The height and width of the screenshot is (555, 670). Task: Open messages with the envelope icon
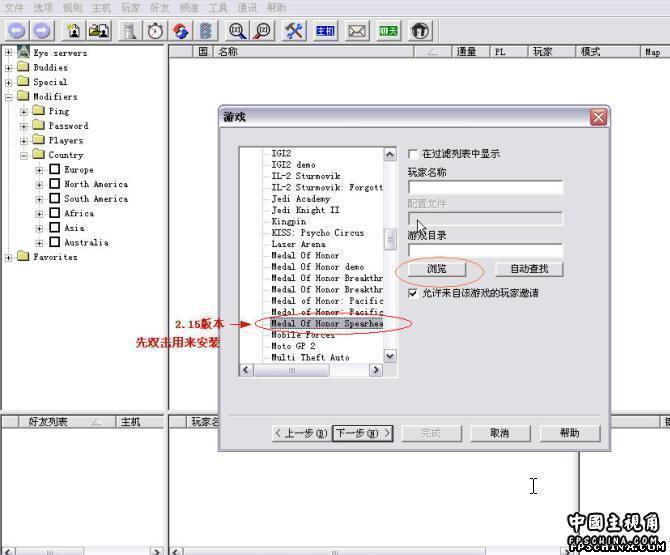[357, 31]
